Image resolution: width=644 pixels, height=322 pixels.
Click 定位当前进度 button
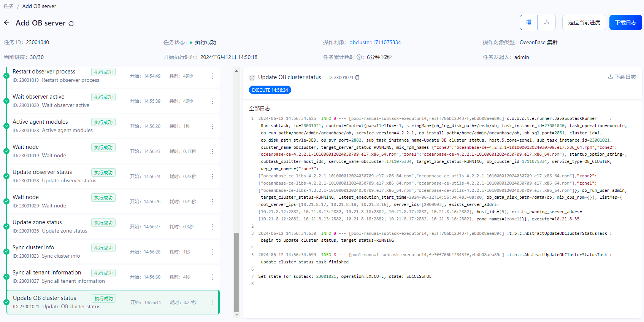point(584,22)
